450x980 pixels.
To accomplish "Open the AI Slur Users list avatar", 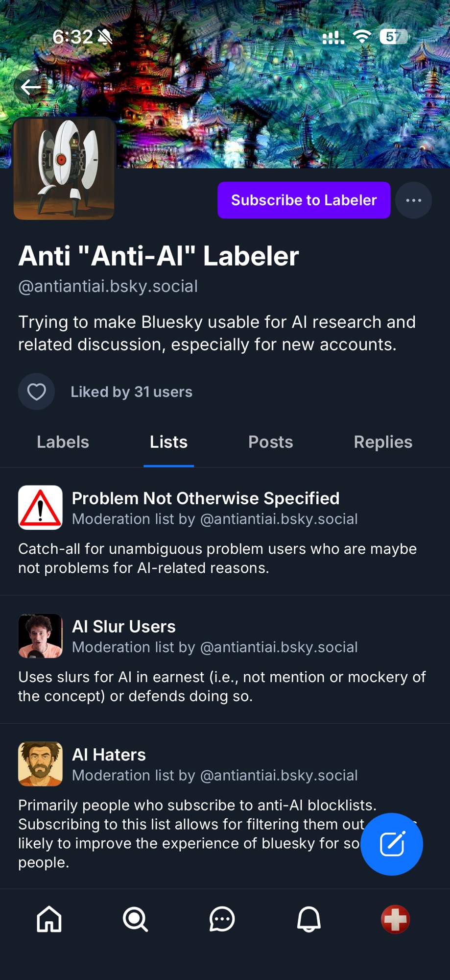I will coord(40,636).
